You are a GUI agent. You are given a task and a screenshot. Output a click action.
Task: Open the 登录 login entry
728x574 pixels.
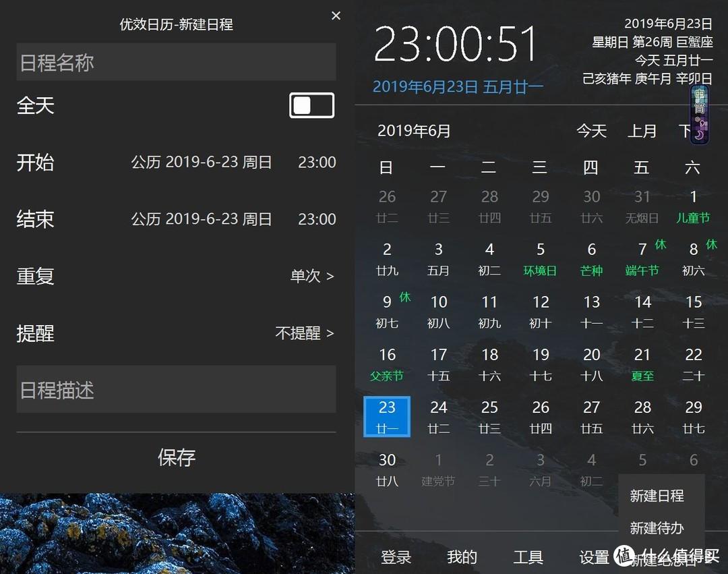[396, 557]
